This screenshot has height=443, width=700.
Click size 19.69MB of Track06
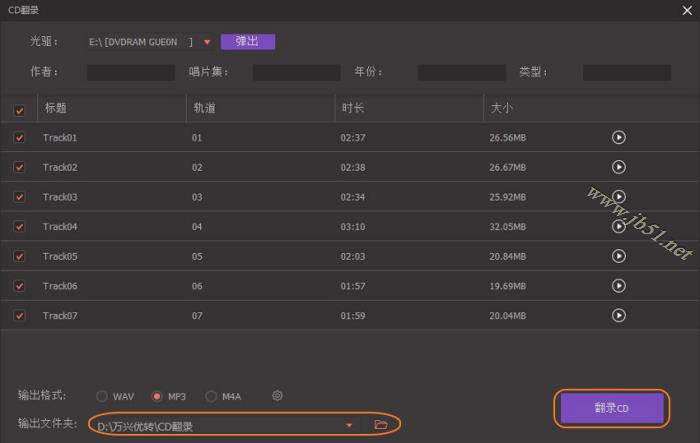508,286
